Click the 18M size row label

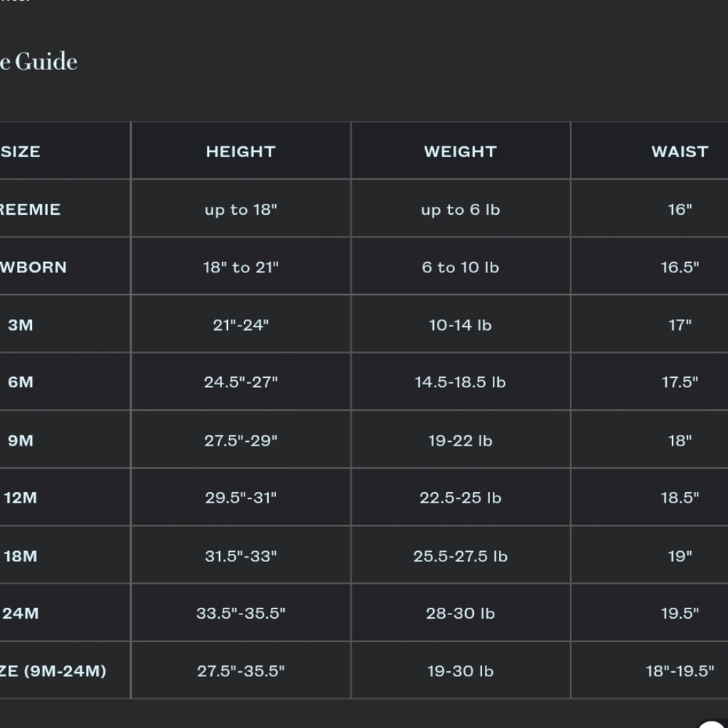pos(20,555)
